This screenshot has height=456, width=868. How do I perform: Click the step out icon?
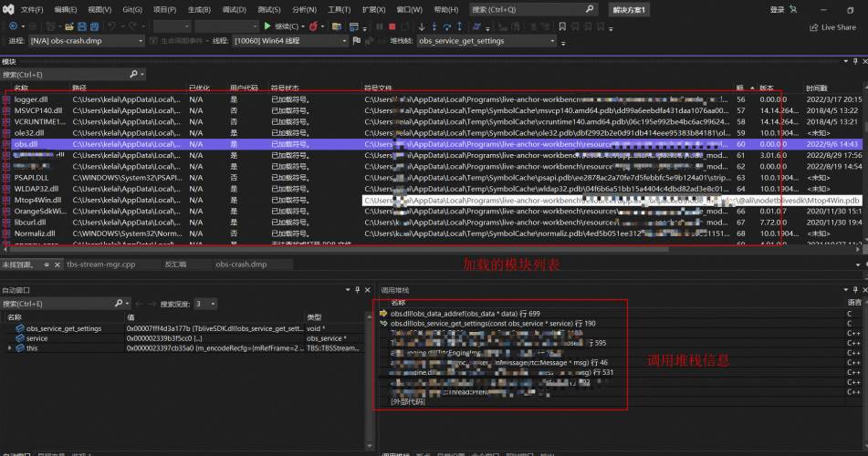pyautogui.click(x=459, y=26)
